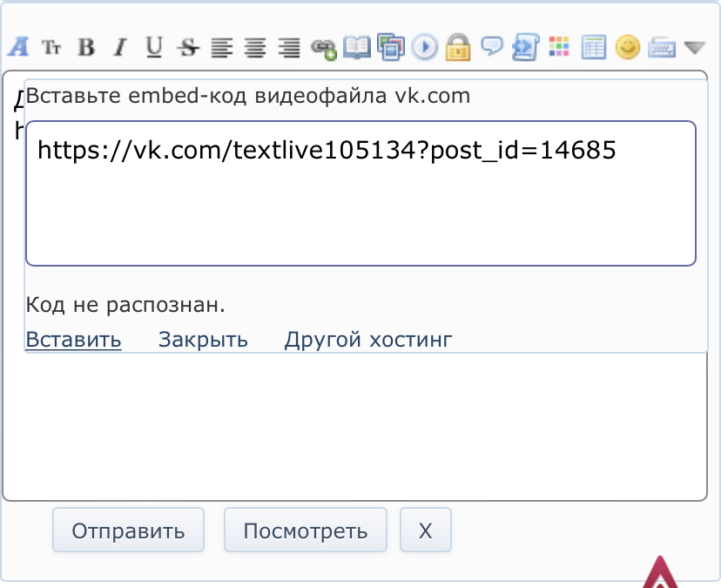Click the 'Вставьте embed-код видеофайла vk.com' heading
This screenshot has height=588, width=721.
[248, 96]
